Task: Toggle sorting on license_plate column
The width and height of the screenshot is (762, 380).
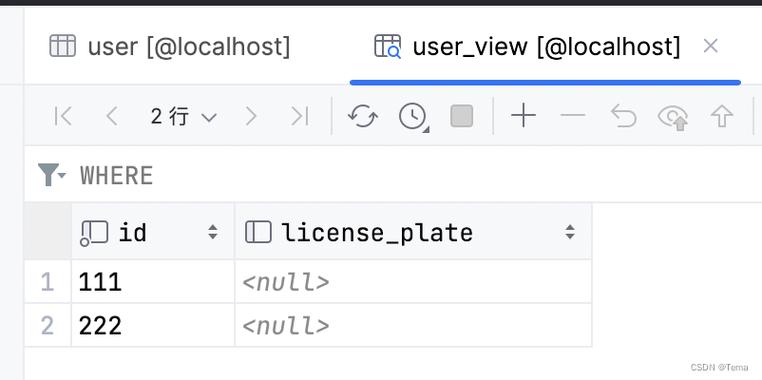Action: point(570,232)
